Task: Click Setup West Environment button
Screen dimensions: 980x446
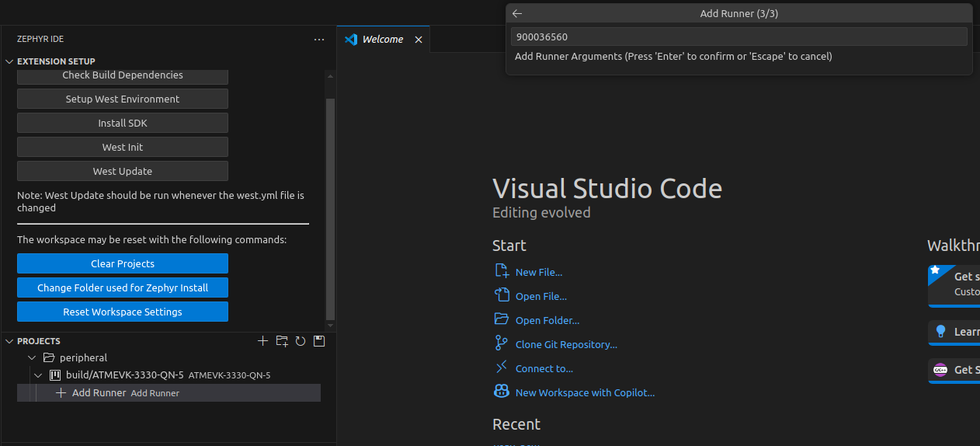Action: [123, 99]
